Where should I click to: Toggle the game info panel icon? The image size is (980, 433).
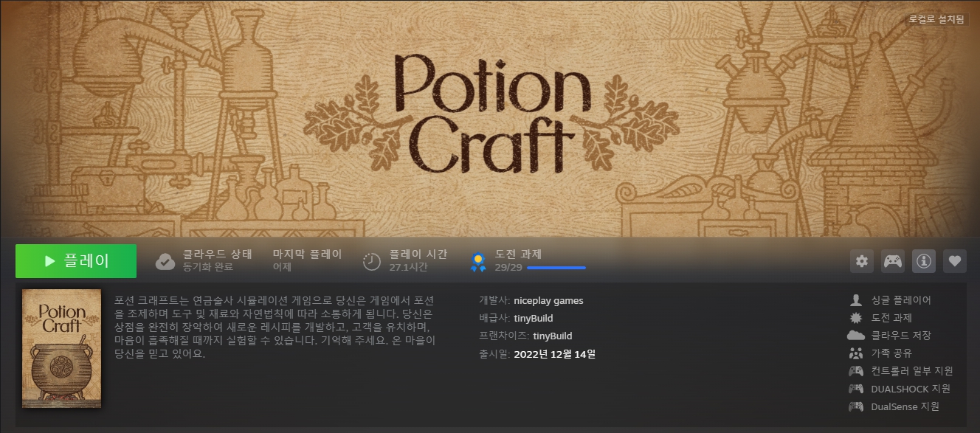[x=924, y=260]
